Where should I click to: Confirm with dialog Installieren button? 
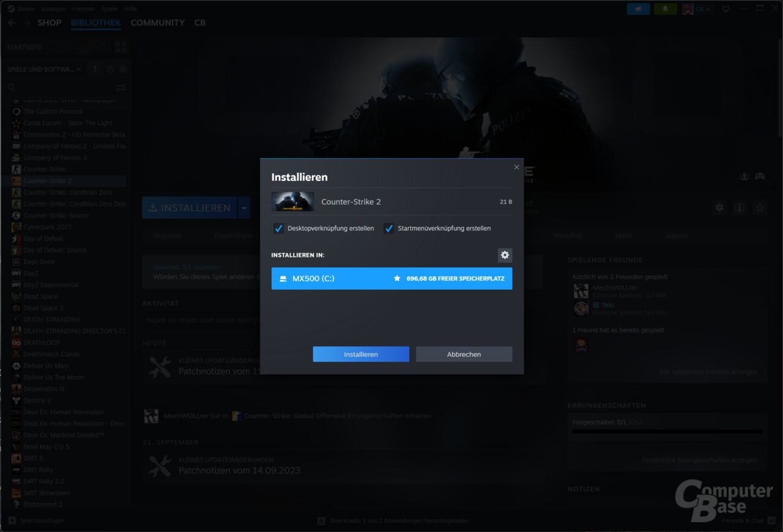[x=361, y=354]
